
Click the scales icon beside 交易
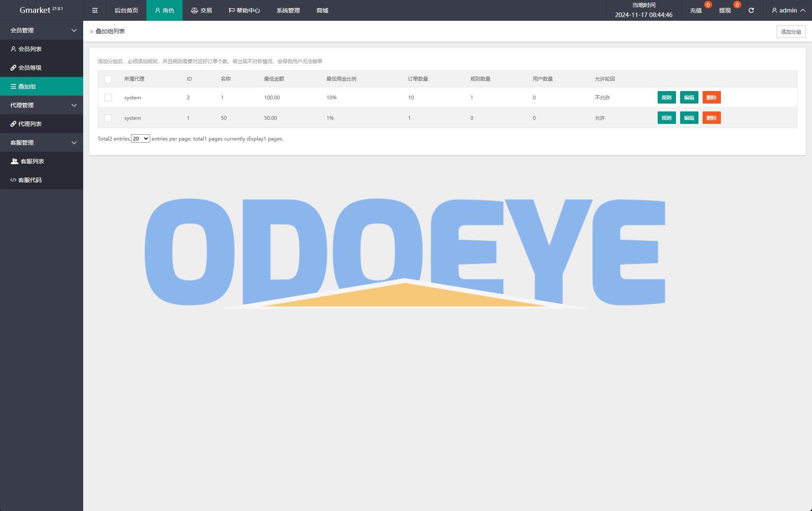click(194, 10)
